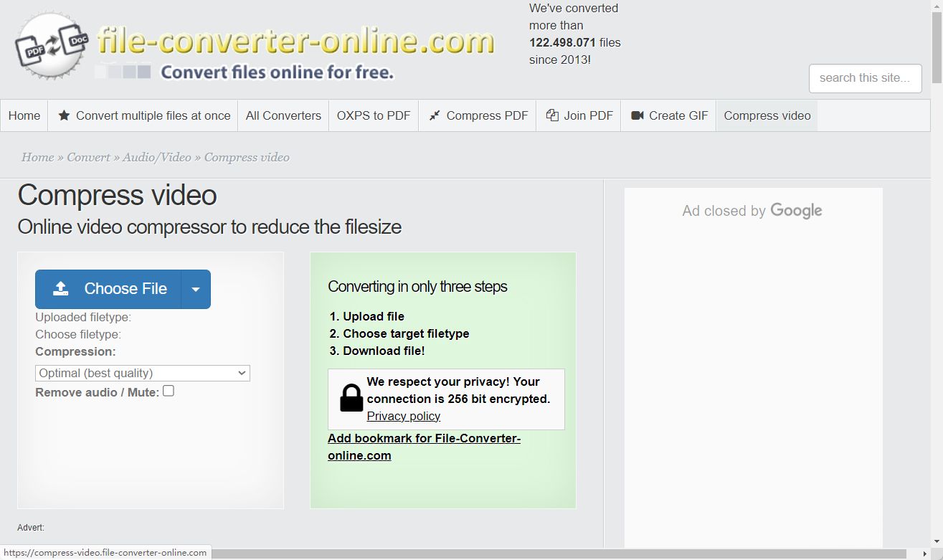
Task: Follow the Convert breadcrumb link
Action: click(89, 157)
